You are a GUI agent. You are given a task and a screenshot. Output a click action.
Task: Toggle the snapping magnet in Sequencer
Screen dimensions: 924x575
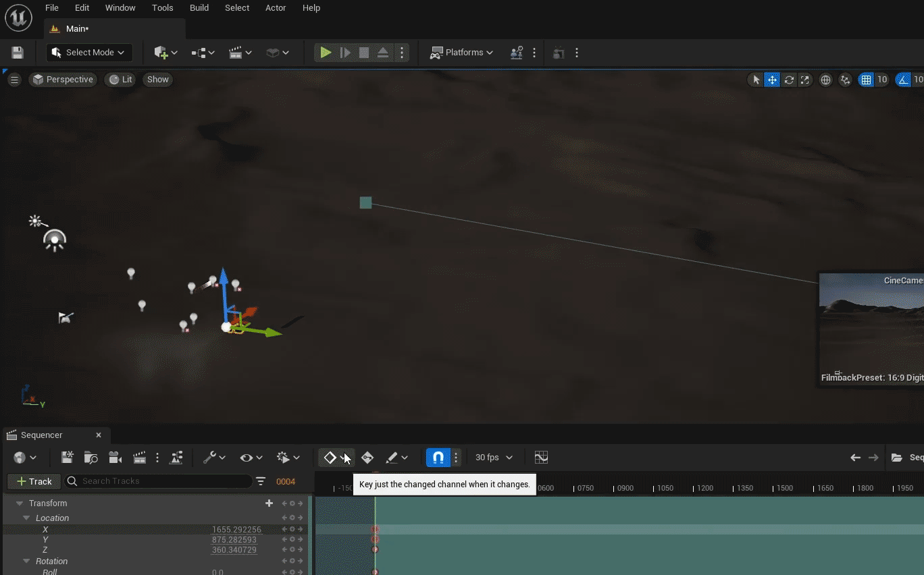[x=438, y=457]
